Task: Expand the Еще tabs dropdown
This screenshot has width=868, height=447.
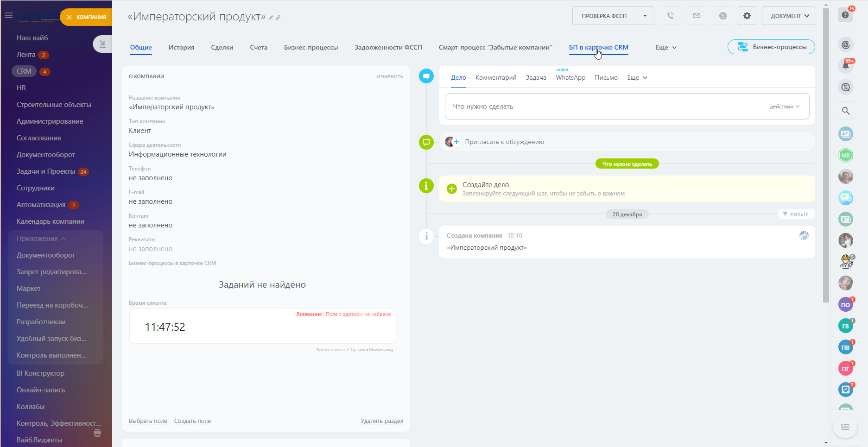Action: [666, 47]
